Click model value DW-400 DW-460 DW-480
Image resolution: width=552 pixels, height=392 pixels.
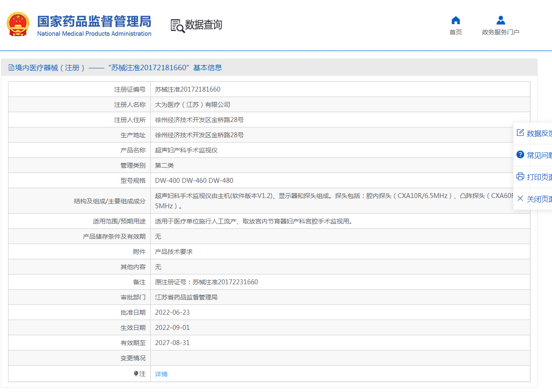click(x=194, y=181)
